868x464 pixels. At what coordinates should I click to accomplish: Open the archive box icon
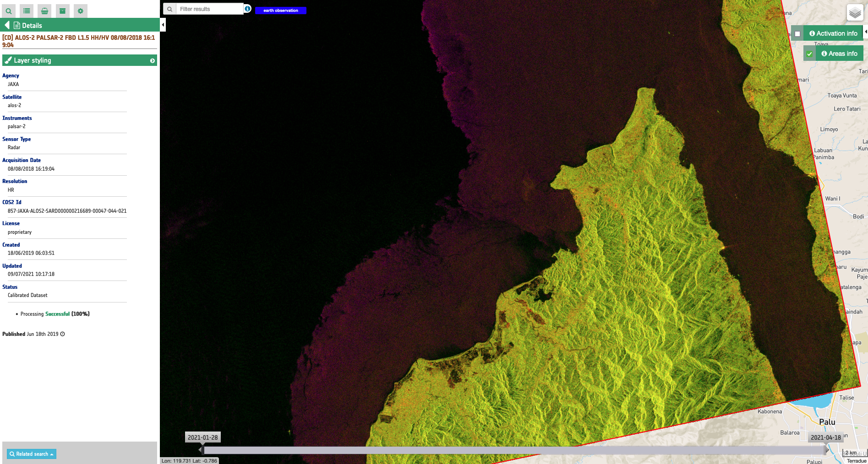pos(63,11)
